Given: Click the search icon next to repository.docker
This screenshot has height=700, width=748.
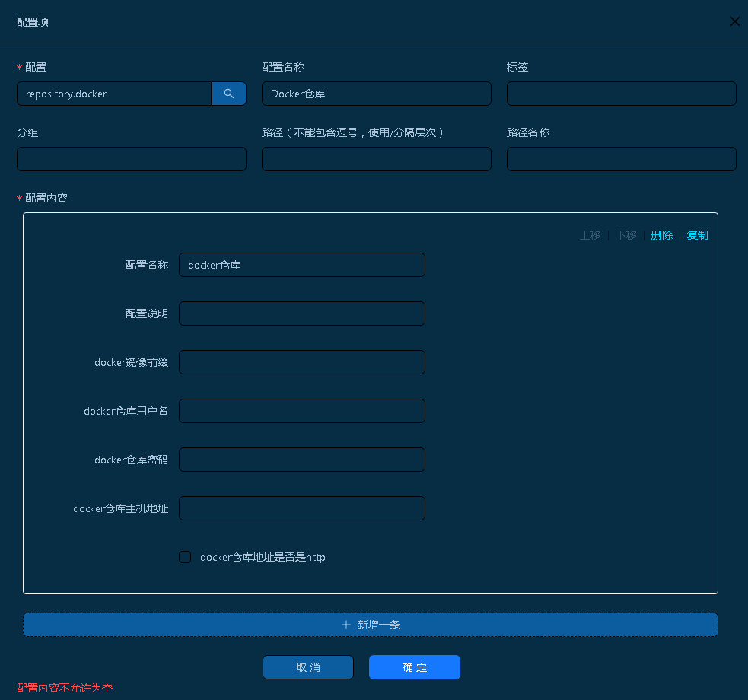Looking at the screenshot, I should click(229, 94).
